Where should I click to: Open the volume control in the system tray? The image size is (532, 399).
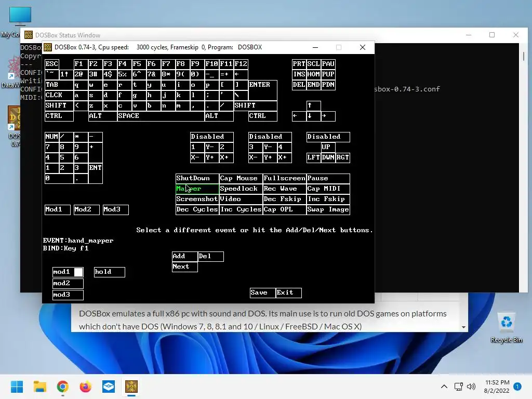[471, 387]
